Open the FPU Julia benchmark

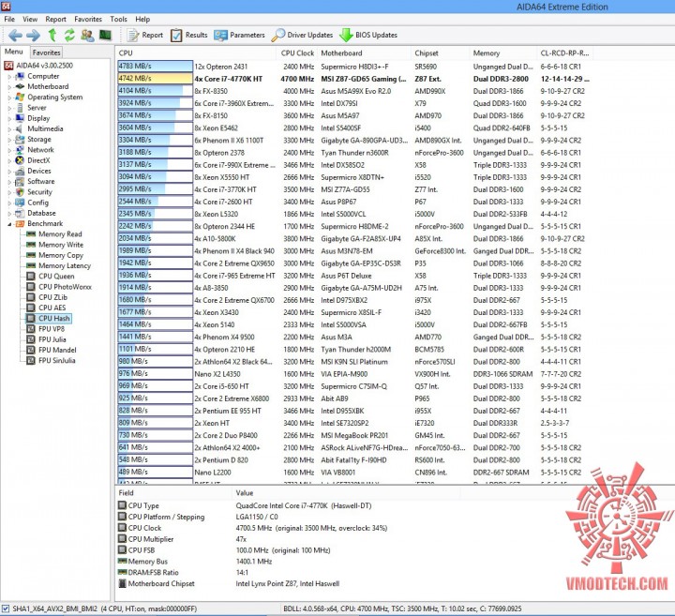click(x=52, y=339)
